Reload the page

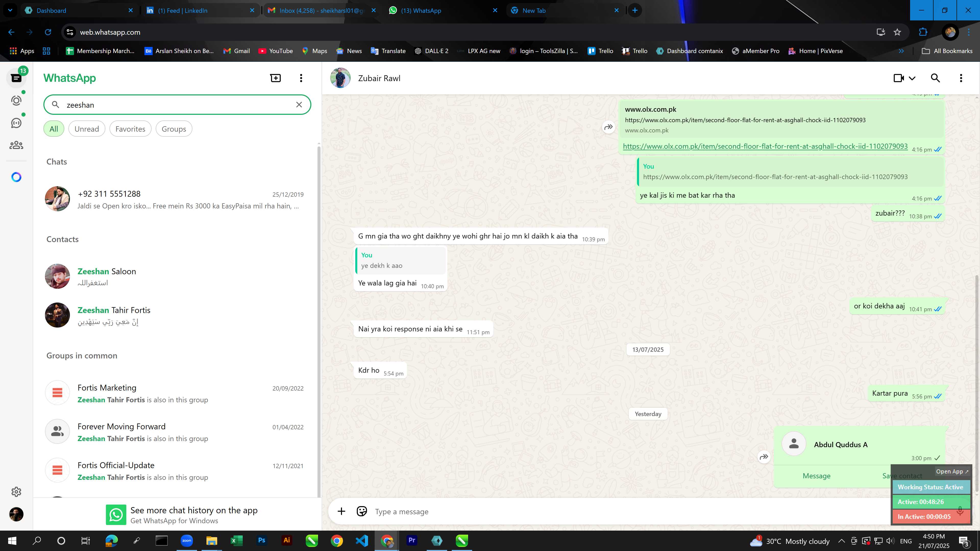coord(48,32)
